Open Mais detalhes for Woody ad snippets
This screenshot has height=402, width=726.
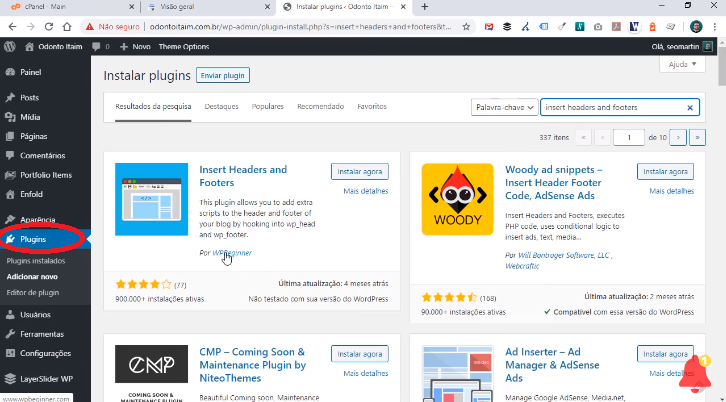(671, 191)
